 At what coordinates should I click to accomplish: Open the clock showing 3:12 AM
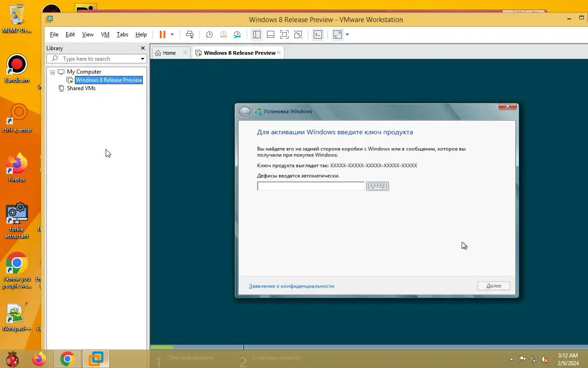click(568, 359)
